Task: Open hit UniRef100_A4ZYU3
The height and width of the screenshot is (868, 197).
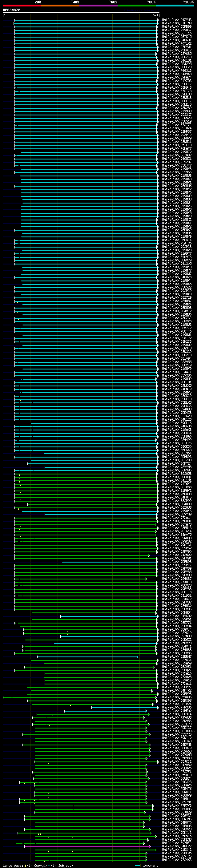Action: (176, 20)
